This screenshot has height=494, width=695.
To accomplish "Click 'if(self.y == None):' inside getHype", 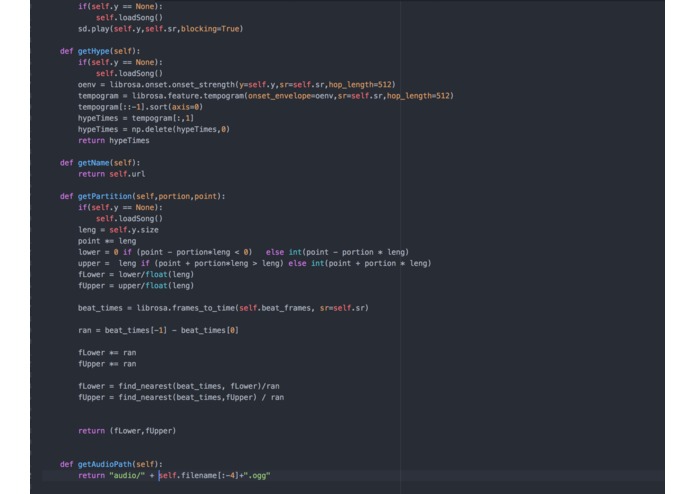I will tap(121, 62).
